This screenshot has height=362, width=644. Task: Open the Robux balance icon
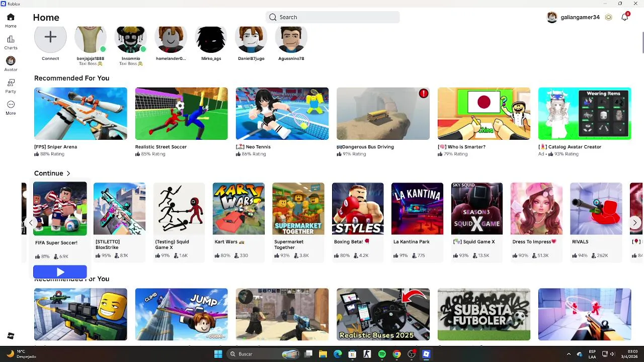[608, 17]
